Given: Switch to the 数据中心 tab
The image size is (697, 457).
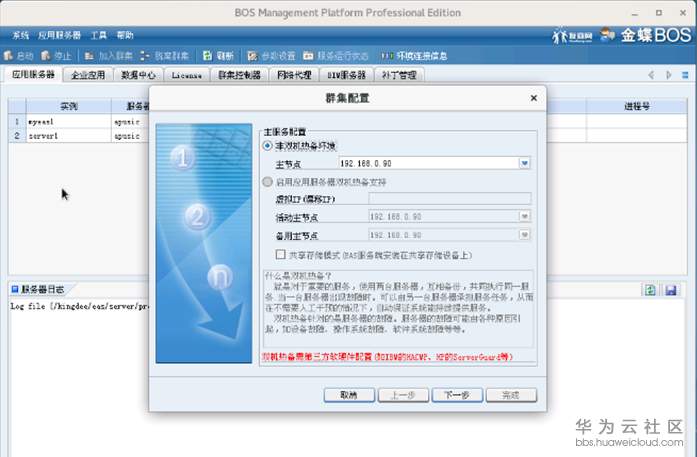Looking at the screenshot, I should (x=138, y=75).
